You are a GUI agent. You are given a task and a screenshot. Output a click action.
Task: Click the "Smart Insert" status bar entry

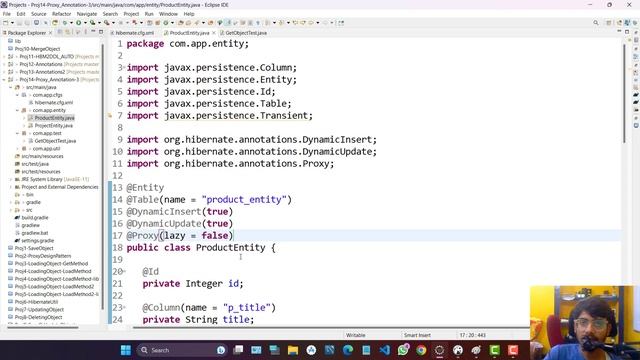(417, 335)
